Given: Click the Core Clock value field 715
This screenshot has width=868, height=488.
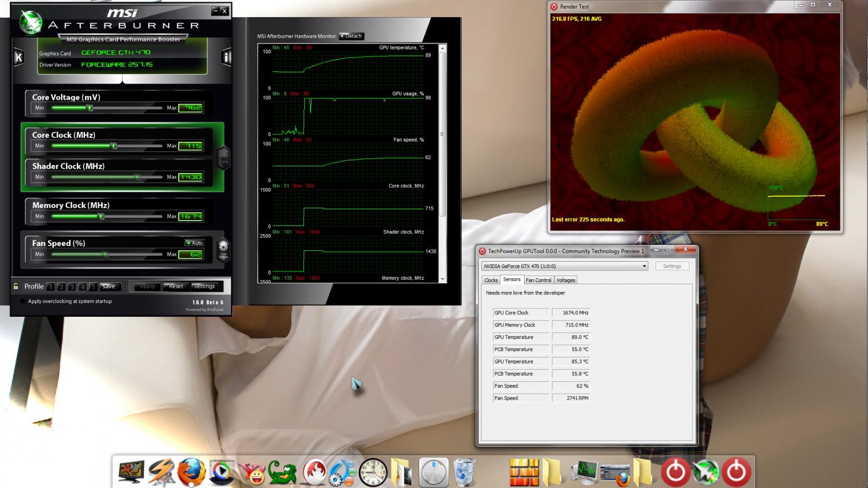Looking at the screenshot, I should tap(191, 146).
